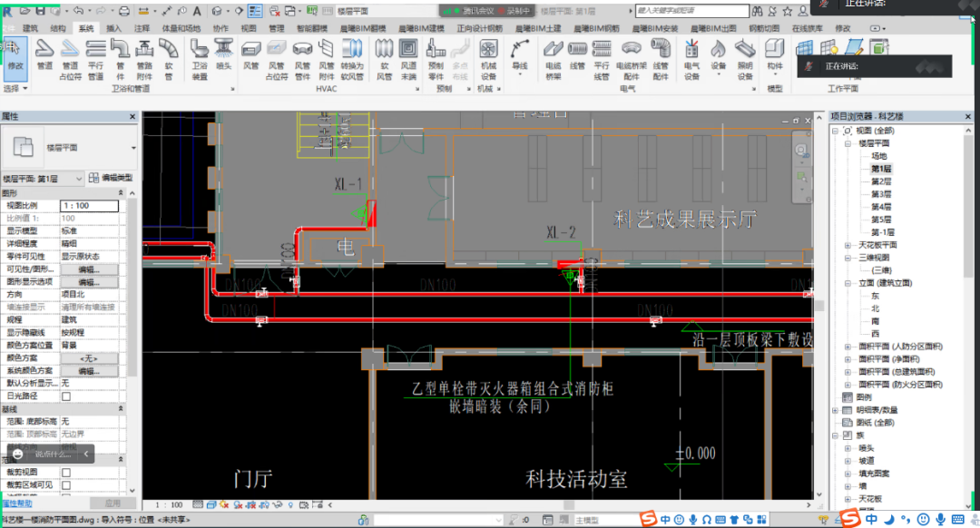Select the 机械设备 mechanical equipment tool

pos(488,56)
